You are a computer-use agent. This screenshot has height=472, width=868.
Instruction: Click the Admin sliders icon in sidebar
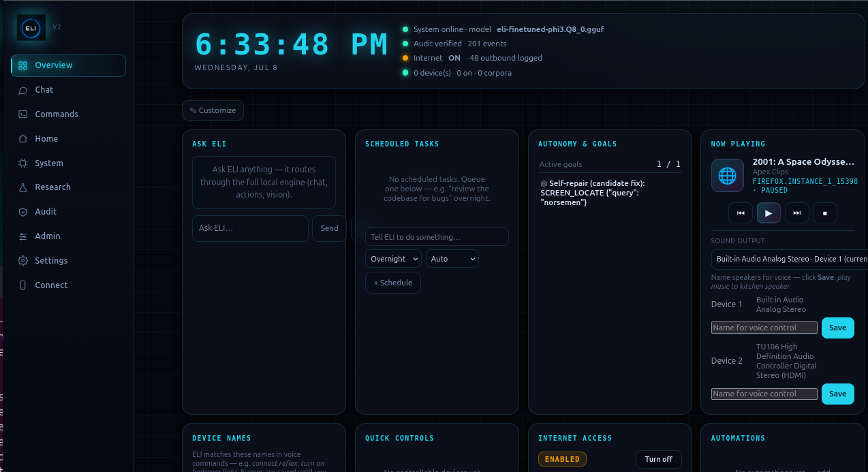pyautogui.click(x=22, y=236)
